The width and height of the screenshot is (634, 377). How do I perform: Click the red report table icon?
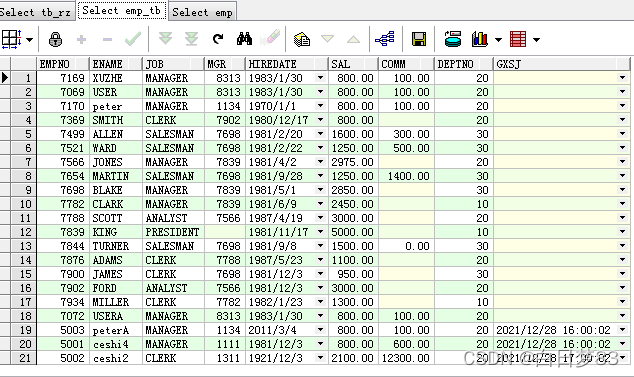[518, 39]
